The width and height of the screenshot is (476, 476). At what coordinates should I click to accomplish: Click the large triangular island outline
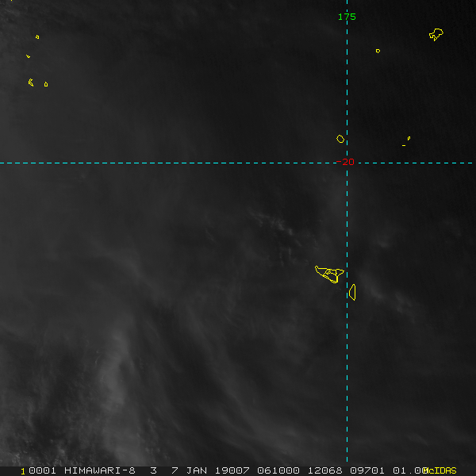329,274
